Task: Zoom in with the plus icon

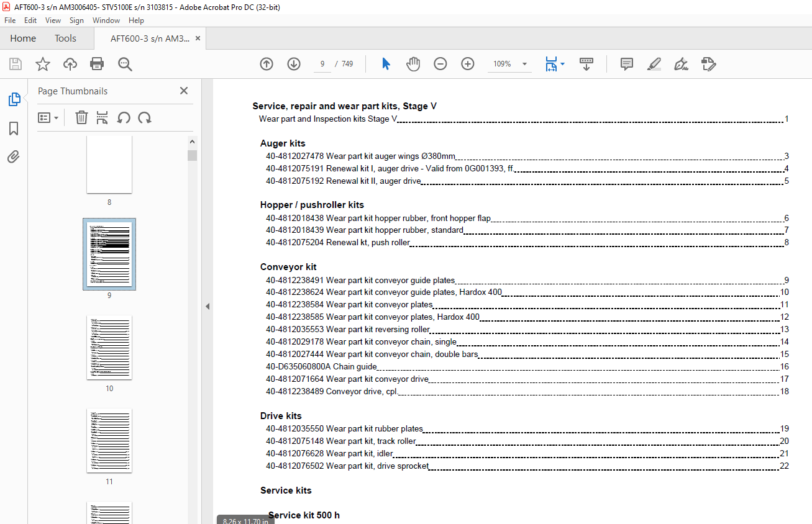Action: coord(468,64)
